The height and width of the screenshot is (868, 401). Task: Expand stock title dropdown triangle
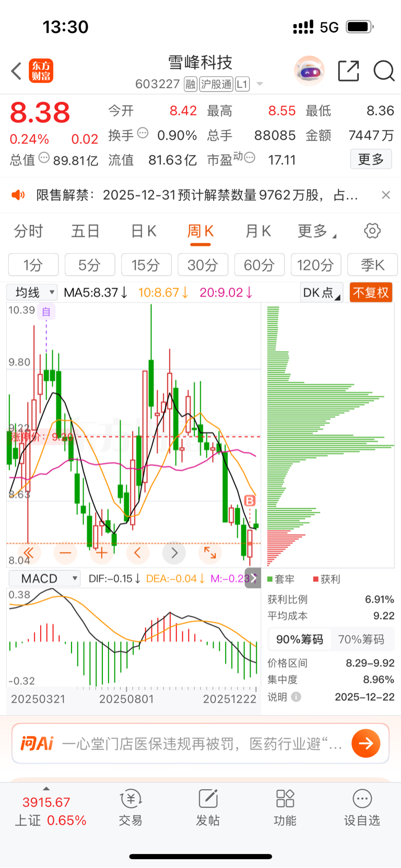260,84
